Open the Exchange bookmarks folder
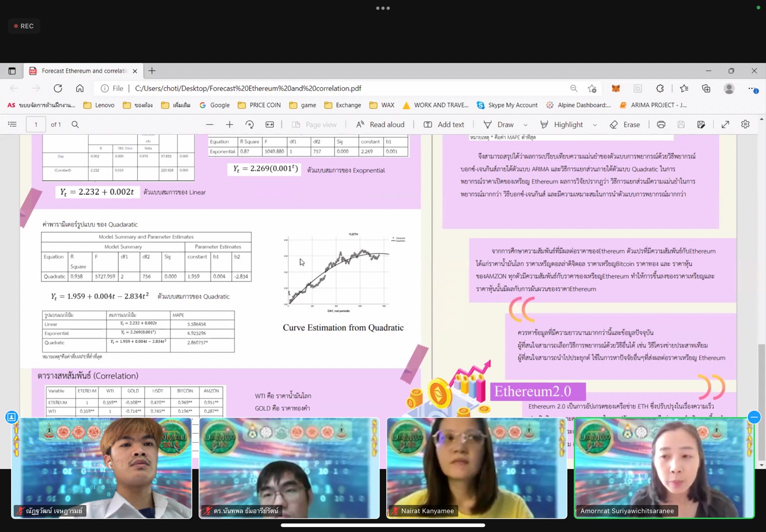 [x=343, y=105]
